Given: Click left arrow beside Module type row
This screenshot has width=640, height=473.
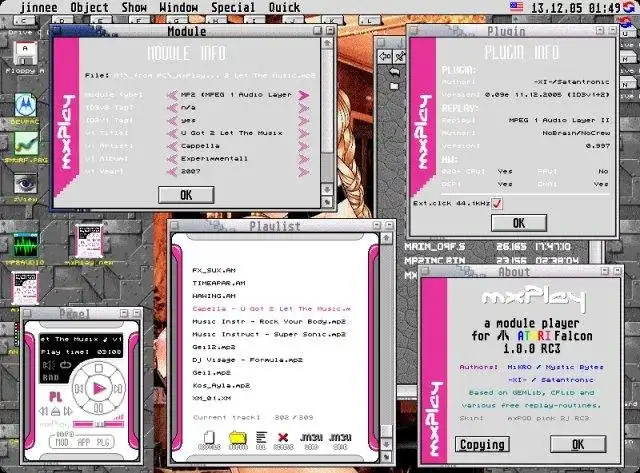Looking at the screenshot, I should [172, 95].
